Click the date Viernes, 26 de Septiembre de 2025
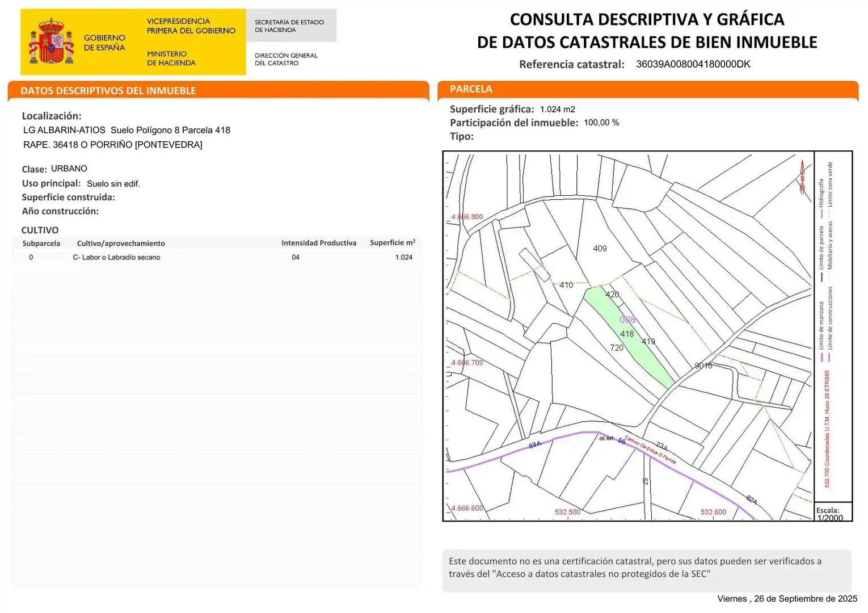 (787, 599)
